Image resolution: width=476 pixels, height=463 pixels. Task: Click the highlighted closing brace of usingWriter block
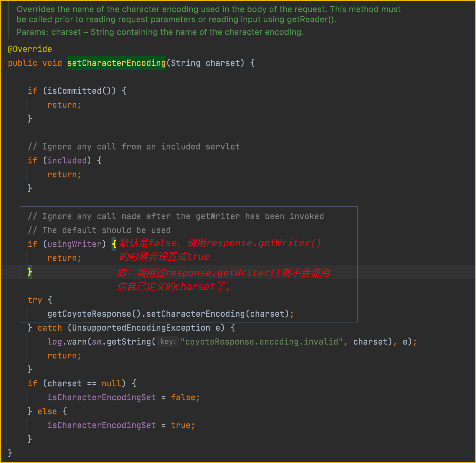[x=30, y=272]
